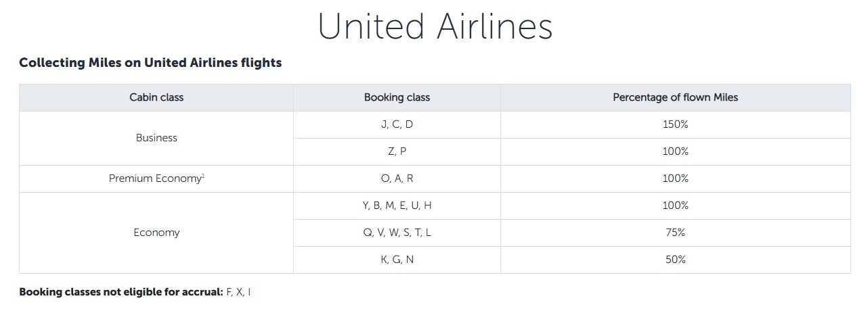Select the Collecting Miles on United Airlines heading
Image resolution: width=868 pixels, height=309 pixels.
[x=150, y=63]
